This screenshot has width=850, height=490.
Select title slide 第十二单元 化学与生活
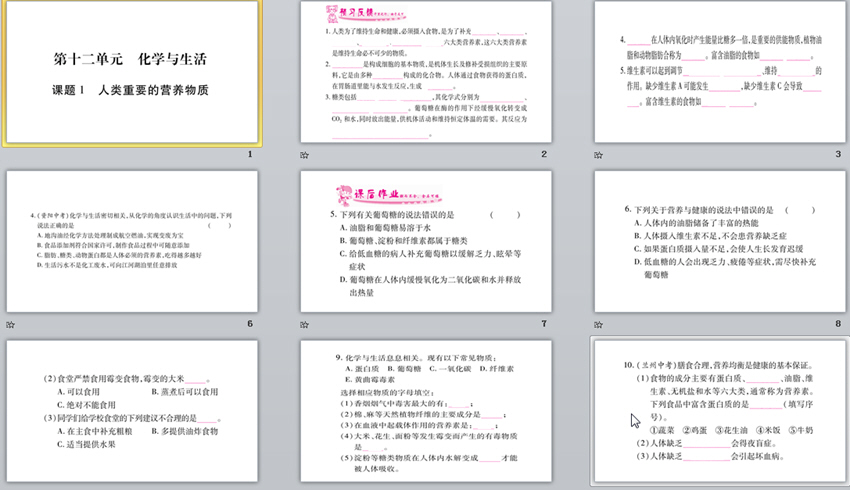pyautogui.click(x=129, y=74)
